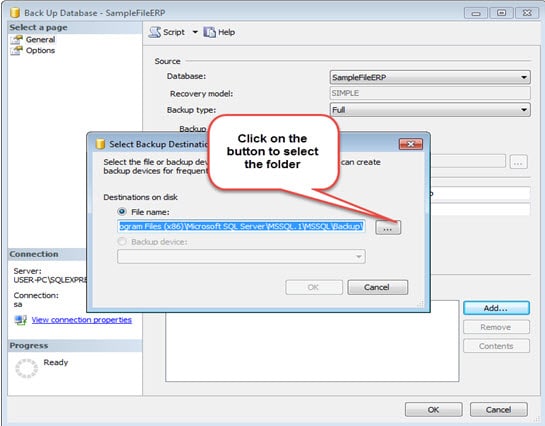Open the Database dropdown SampleFileERP
Image resolution: width=545 pixels, height=426 pixels.
coord(430,77)
